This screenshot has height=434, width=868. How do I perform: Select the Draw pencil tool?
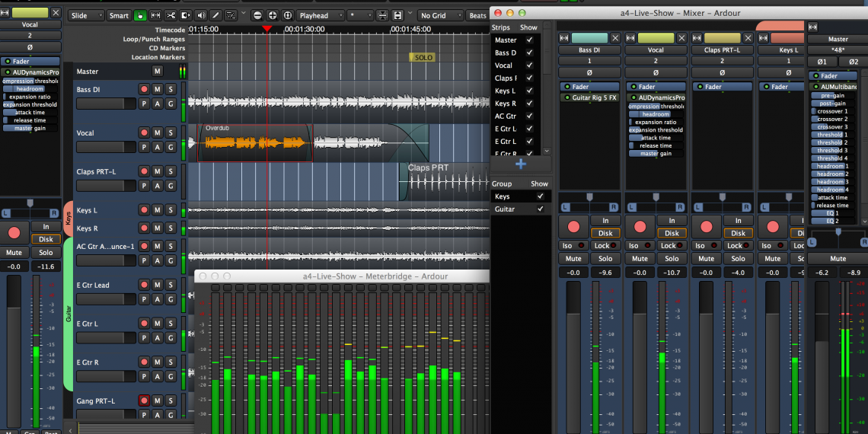(x=215, y=15)
